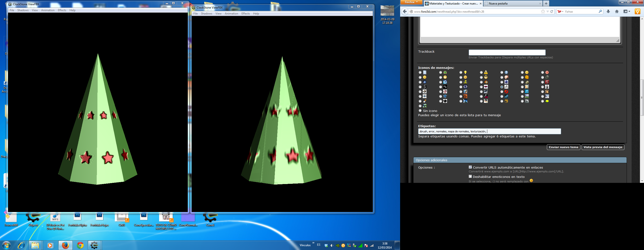
Task: Select the DJ Rush vs Pet Duo MP3 file
Action: [55, 221]
